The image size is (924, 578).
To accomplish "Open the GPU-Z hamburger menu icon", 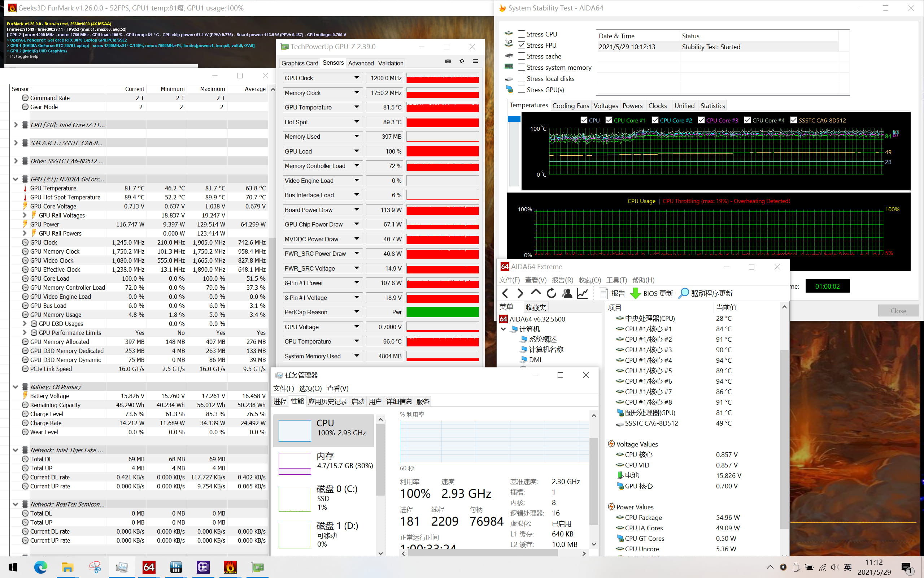I will 475,61.
